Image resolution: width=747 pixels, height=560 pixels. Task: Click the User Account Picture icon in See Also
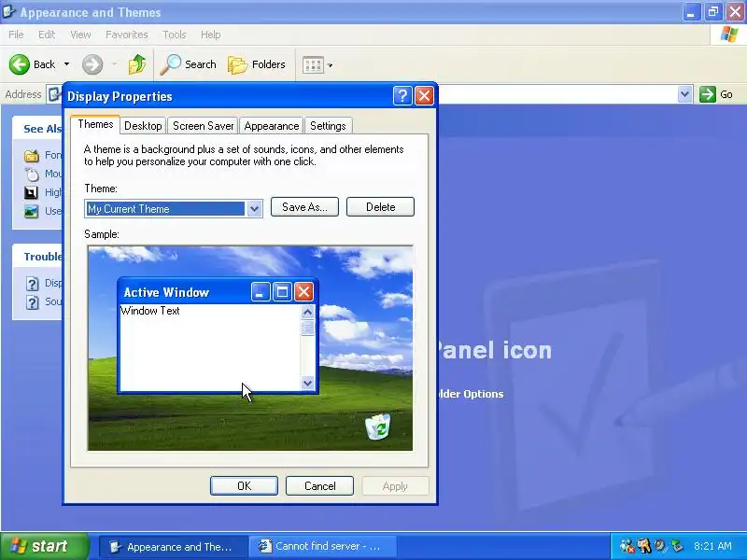coord(32,211)
